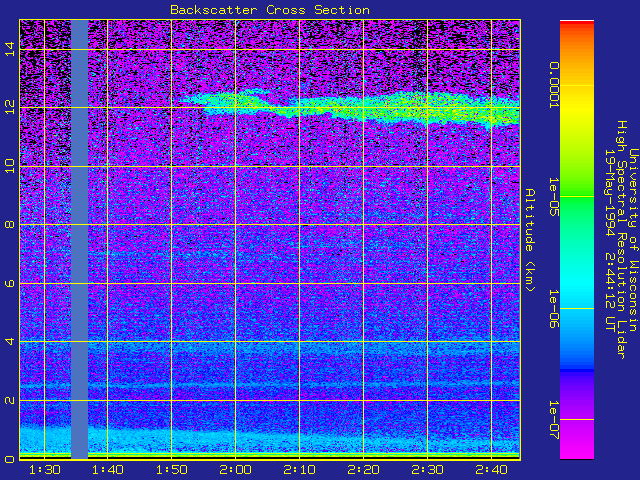Click the 1:30 time axis label
Viewport: 640px width, 480px height.
click(x=44, y=470)
